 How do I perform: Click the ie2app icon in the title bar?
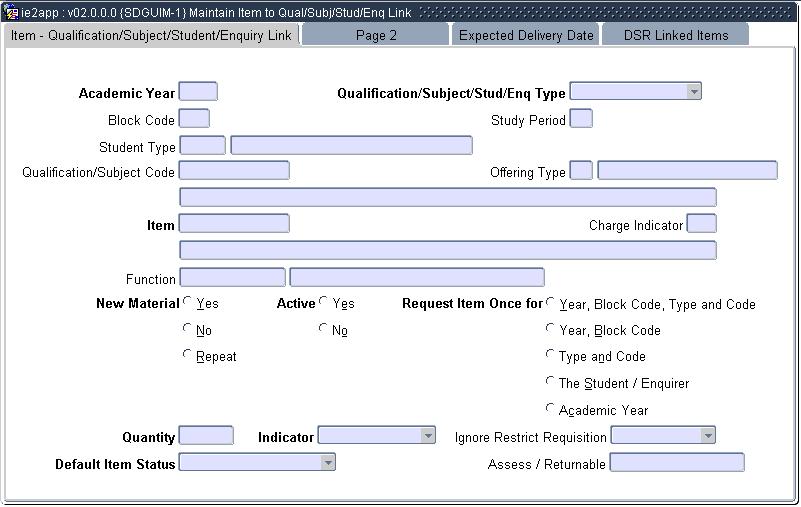(x=12, y=12)
